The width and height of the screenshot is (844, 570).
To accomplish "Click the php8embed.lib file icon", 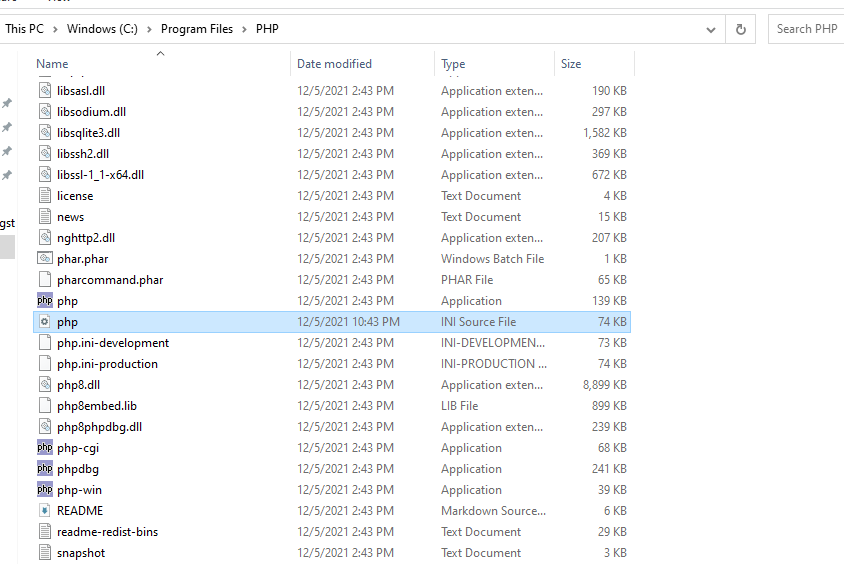I will [45, 405].
